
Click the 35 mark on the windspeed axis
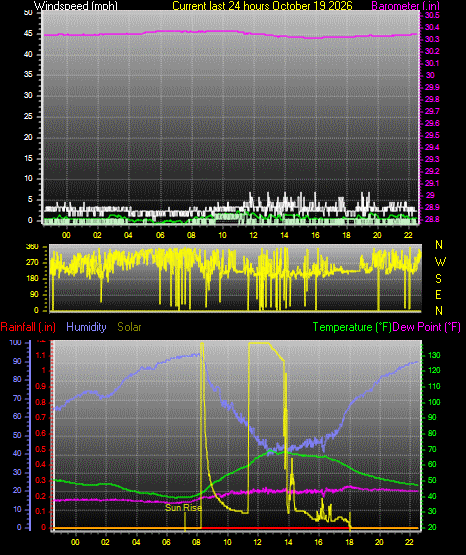tap(28, 75)
